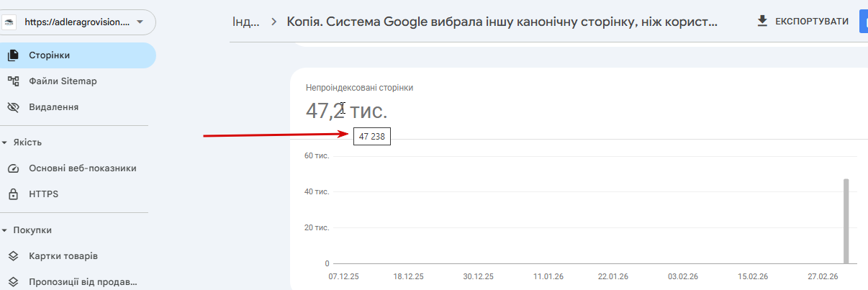Click the Сторінки pages icon

click(13, 55)
